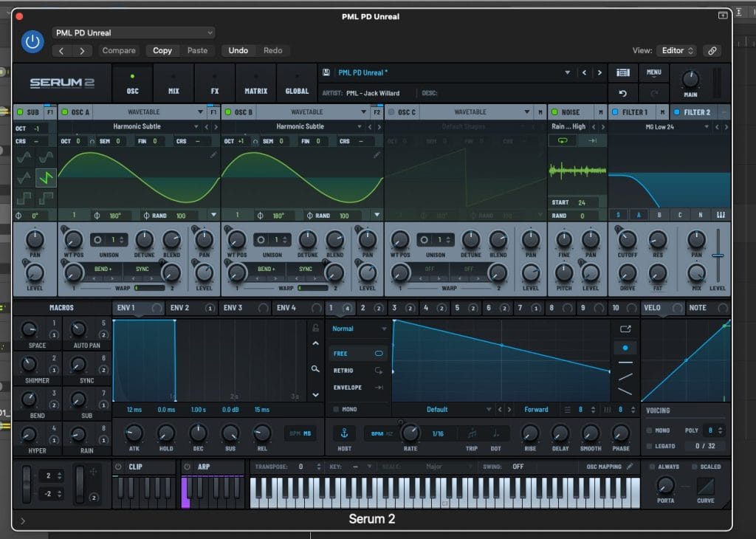Click the blue plugin power bypass button
This screenshot has height=539, width=756.
[32, 42]
